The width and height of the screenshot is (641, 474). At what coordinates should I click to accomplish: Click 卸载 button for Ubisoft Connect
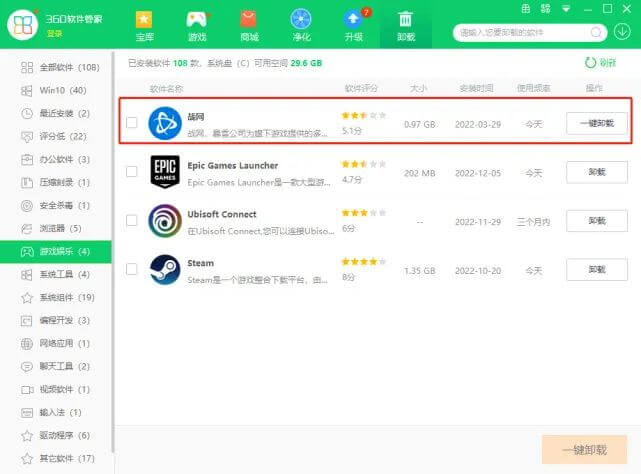[x=597, y=221]
